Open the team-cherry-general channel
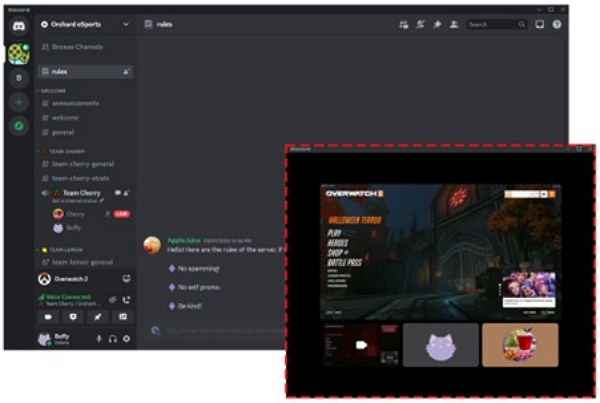Viewport: 600px width, 403px height. [x=85, y=164]
